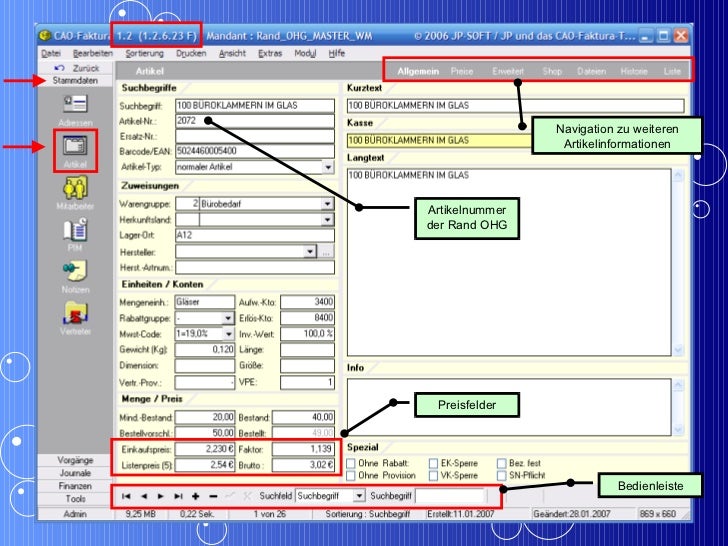Open the Notizen module icon

(75, 271)
